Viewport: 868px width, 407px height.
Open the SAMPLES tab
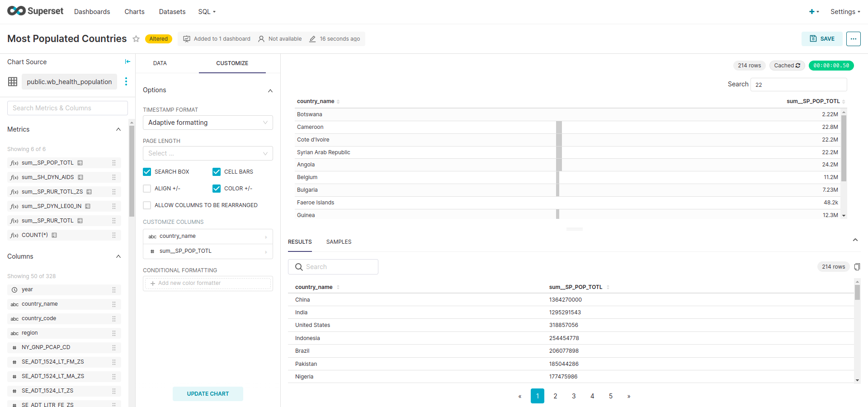pyautogui.click(x=339, y=242)
